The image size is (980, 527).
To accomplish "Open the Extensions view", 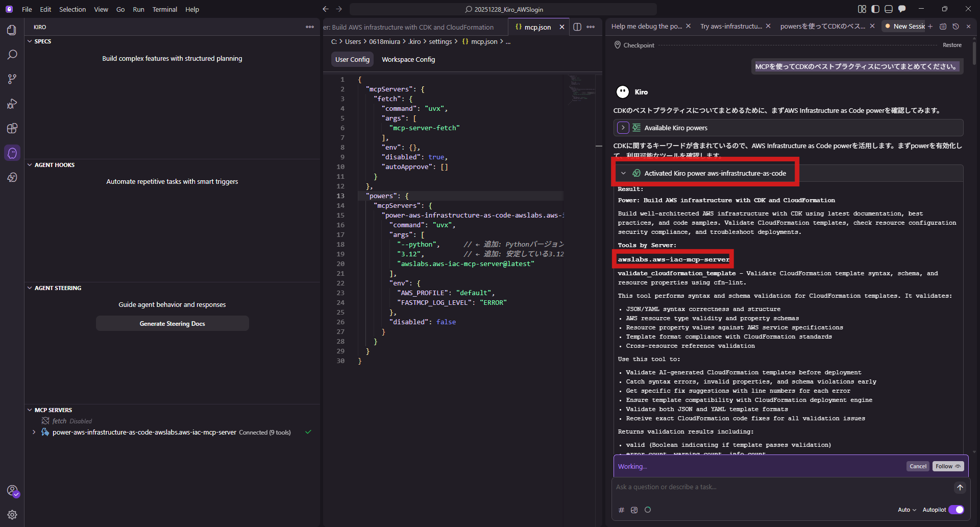I will click(12, 128).
